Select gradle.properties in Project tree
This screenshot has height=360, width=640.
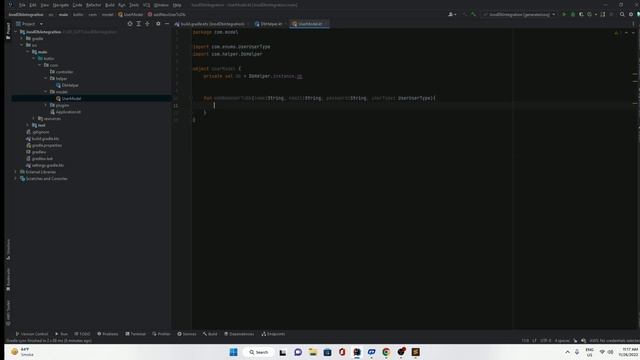(44, 145)
